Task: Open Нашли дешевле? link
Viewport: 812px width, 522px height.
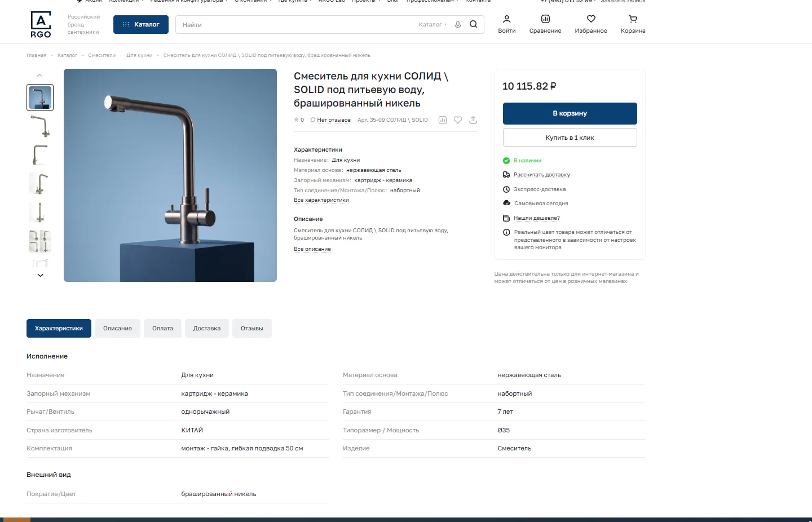Action: pos(537,218)
